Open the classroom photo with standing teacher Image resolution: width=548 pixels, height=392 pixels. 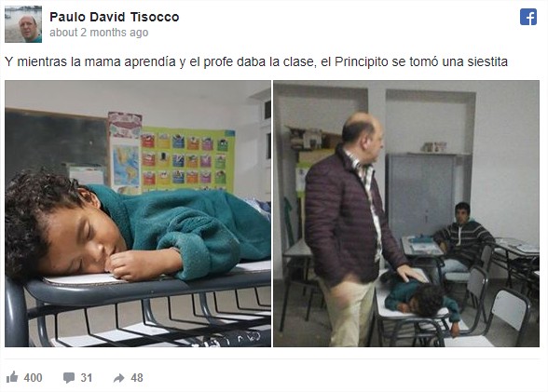(x=406, y=213)
